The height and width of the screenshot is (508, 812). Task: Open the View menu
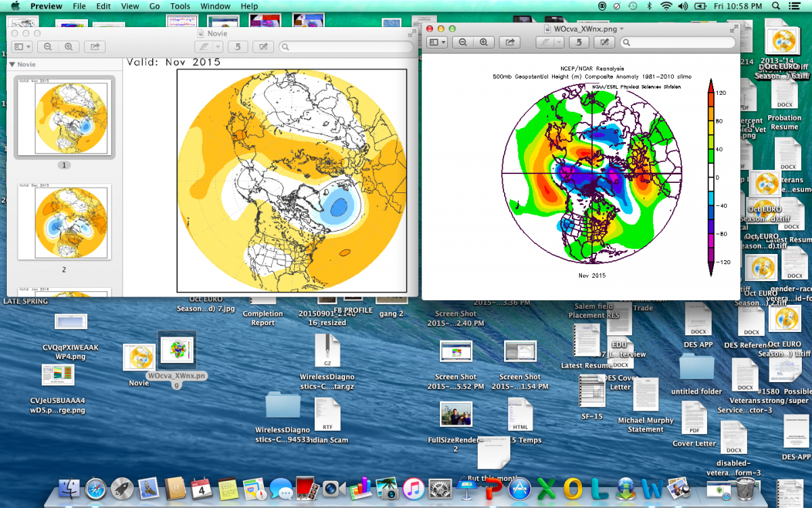pos(130,6)
